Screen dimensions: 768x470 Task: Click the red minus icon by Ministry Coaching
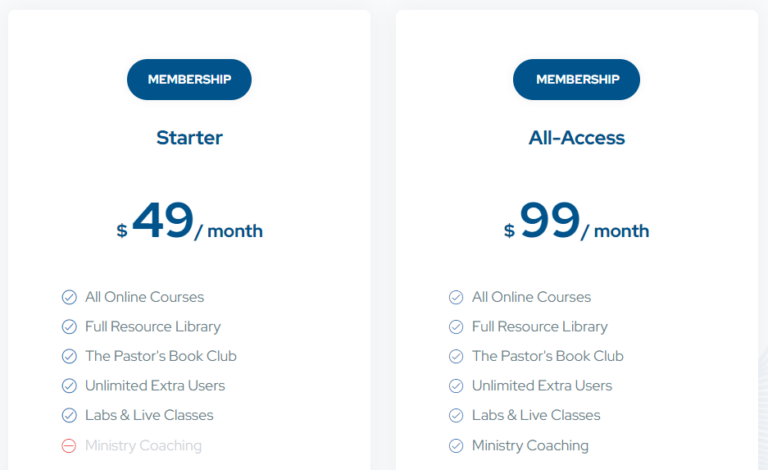click(69, 446)
